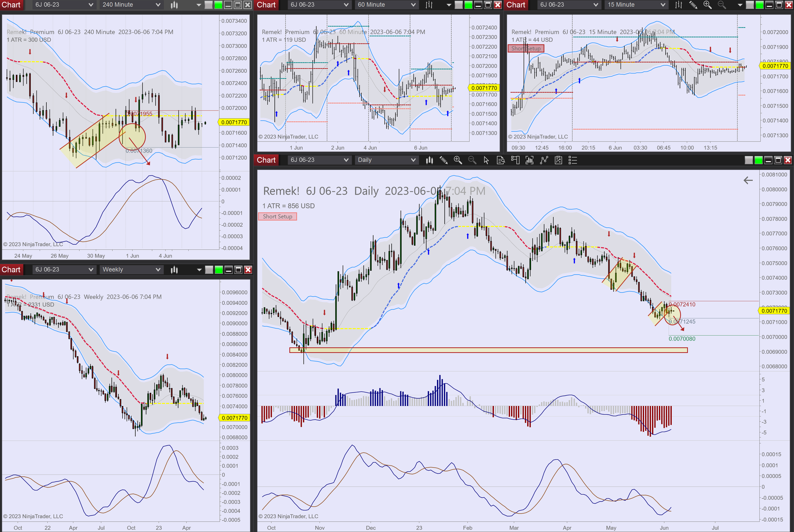Click left arrow button on Daily chart
Screen dimensions: 794x532
pyautogui.click(x=748, y=181)
